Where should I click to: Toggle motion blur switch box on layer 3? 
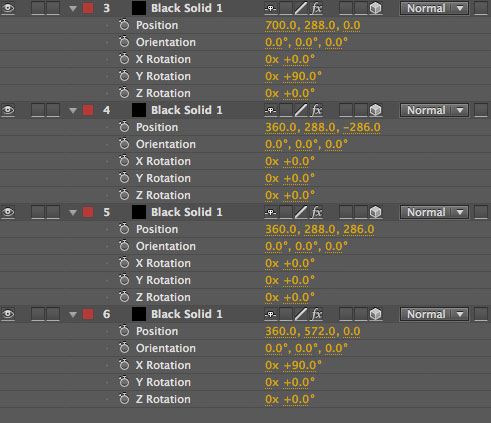coord(346,8)
